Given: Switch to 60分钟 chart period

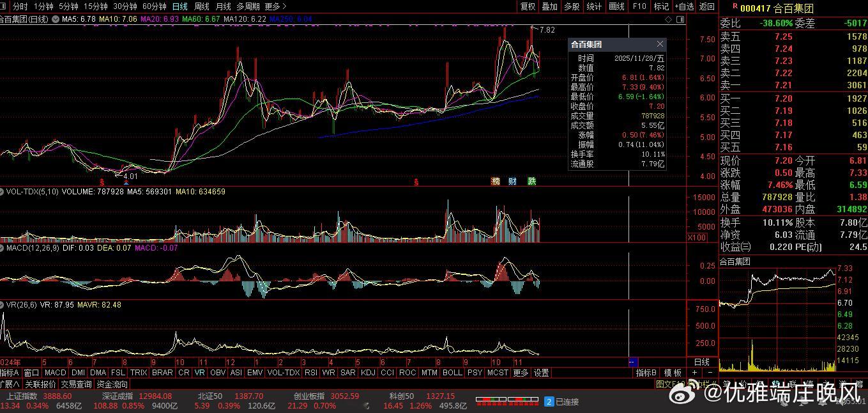Looking at the screenshot, I should pyautogui.click(x=154, y=6).
